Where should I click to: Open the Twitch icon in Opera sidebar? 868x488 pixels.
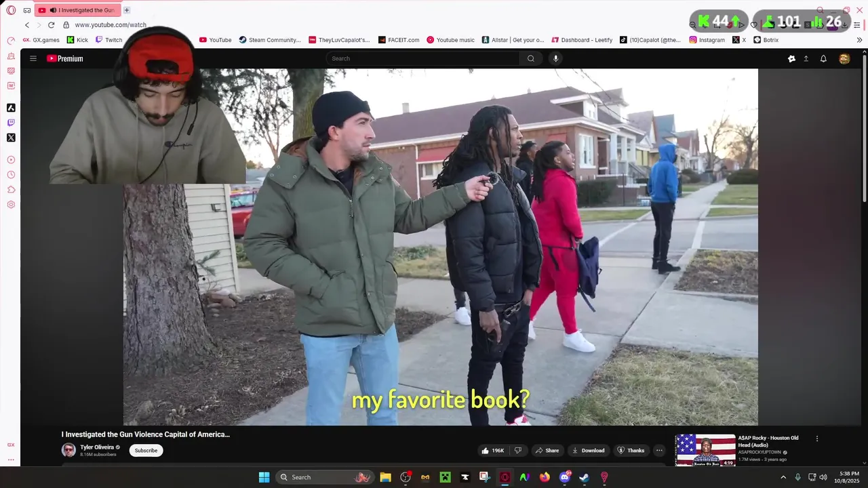tap(11, 123)
